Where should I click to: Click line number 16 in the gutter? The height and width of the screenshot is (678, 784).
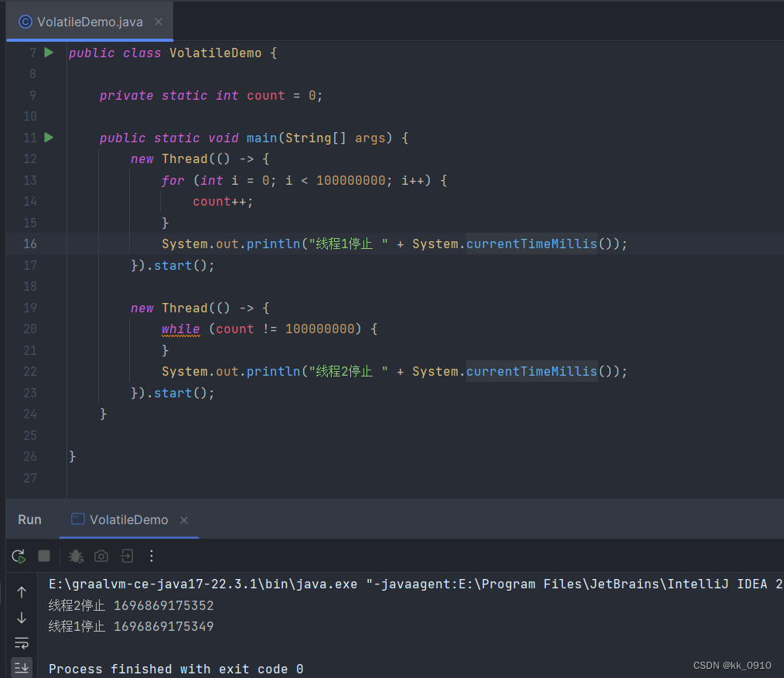tap(29, 244)
